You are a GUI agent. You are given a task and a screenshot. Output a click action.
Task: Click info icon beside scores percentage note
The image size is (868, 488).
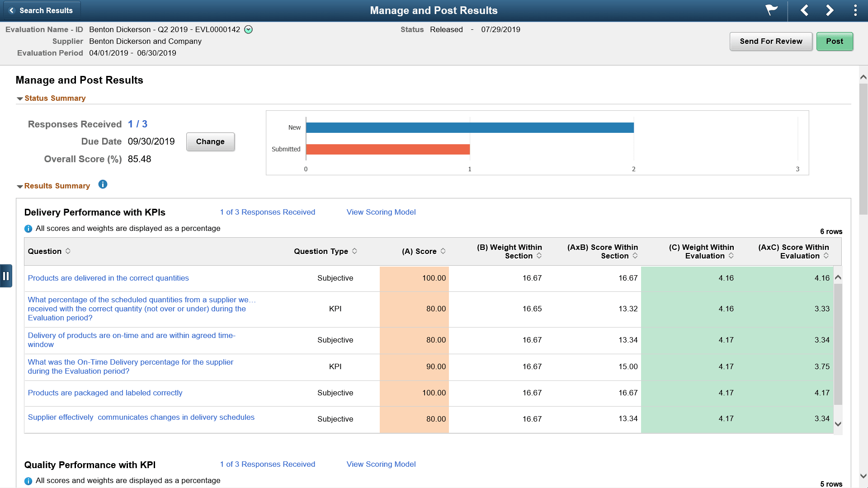click(28, 229)
